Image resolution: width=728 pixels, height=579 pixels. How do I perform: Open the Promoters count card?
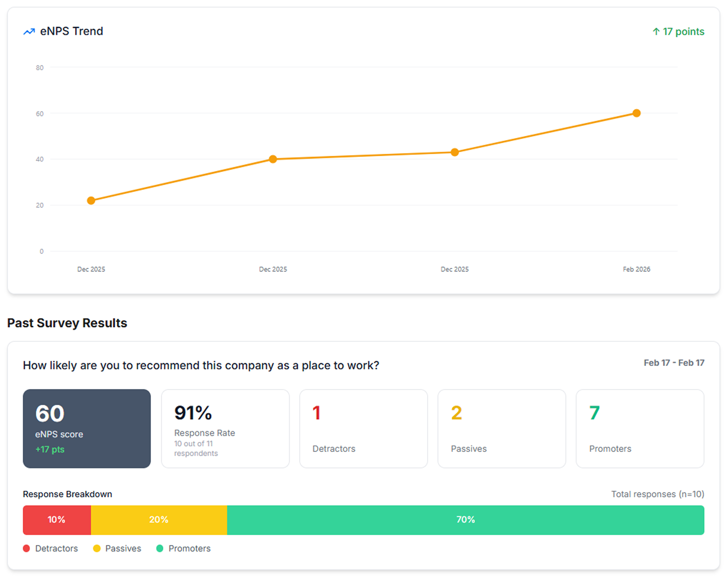[640, 428]
